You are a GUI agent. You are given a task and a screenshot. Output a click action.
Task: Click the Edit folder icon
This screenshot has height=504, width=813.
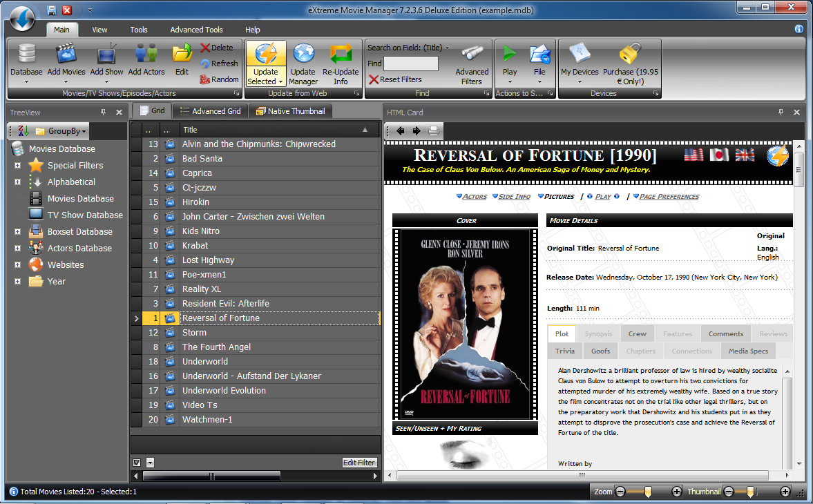(182, 54)
